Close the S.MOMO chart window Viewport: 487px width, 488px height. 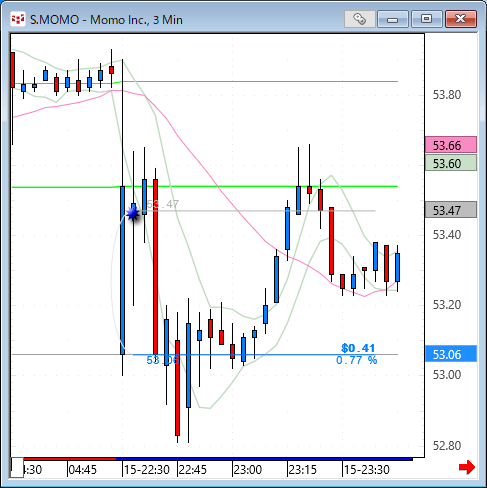461,19
